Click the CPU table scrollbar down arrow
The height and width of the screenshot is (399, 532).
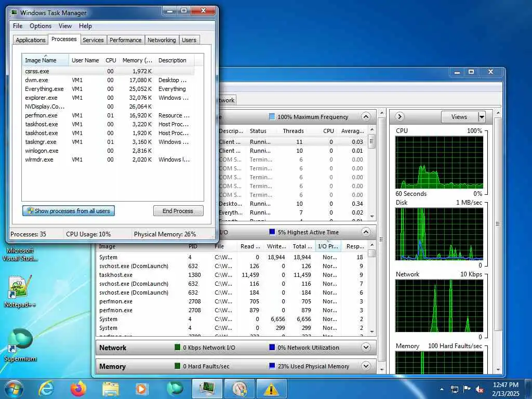[x=372, y=217]
